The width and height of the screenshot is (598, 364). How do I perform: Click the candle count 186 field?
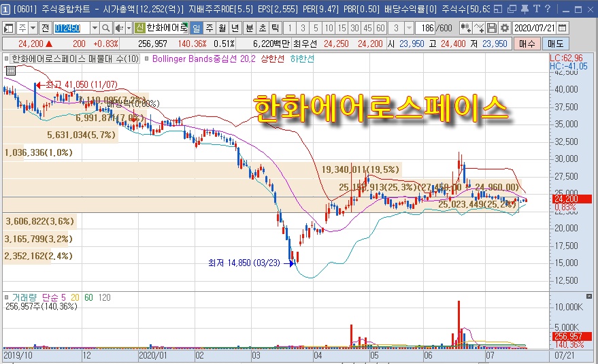pyautogui.click(x=425, y=28)
